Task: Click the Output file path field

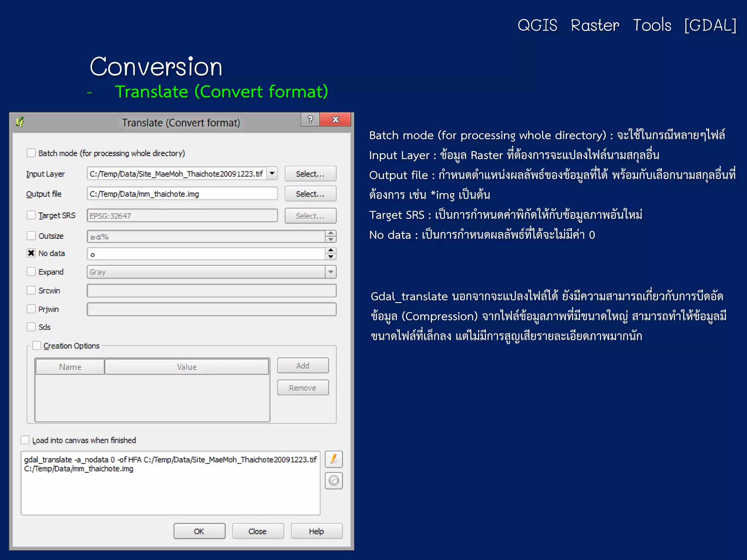Action: [x=182, y=194]
